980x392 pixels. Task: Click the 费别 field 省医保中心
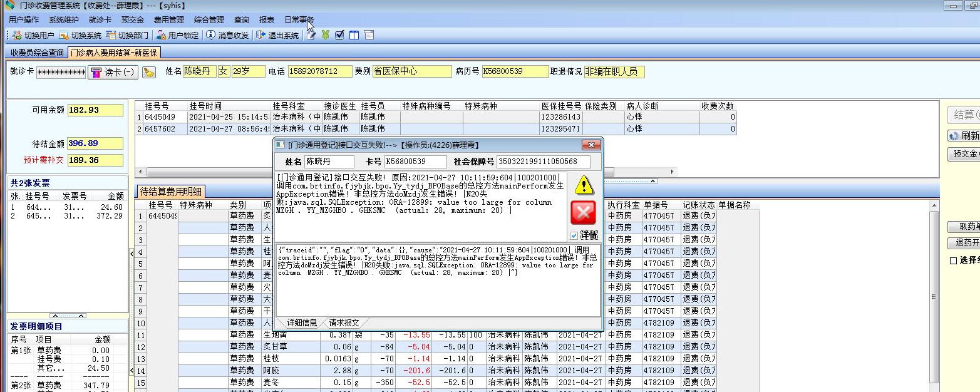coord(411,71)
